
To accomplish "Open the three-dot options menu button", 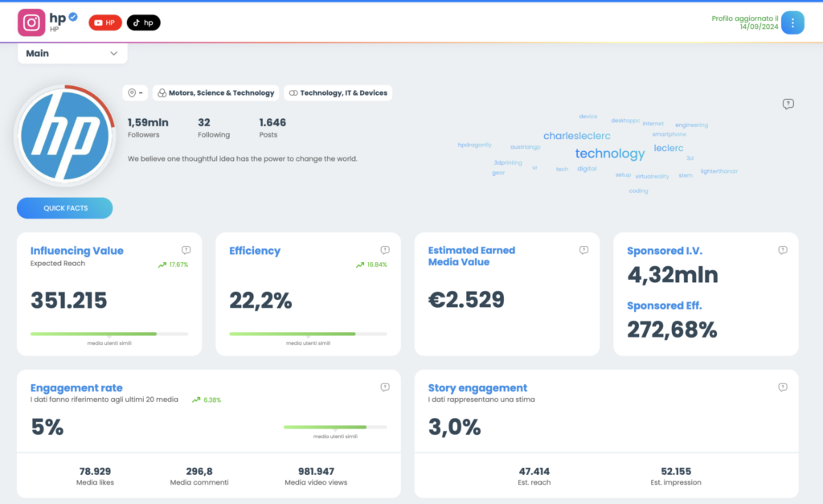I will (792, 23).
